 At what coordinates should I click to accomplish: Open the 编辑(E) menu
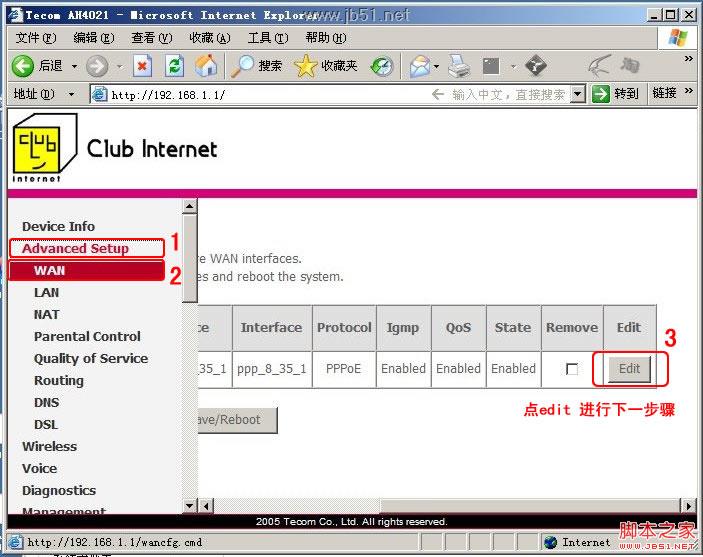tap(94, 38)
